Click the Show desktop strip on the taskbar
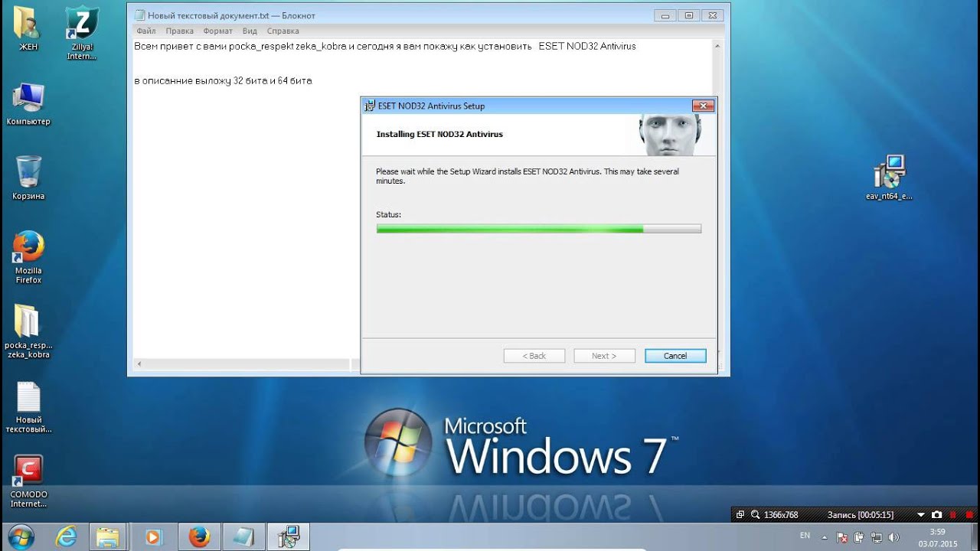The image size is (980, 551). click(975, 537)
